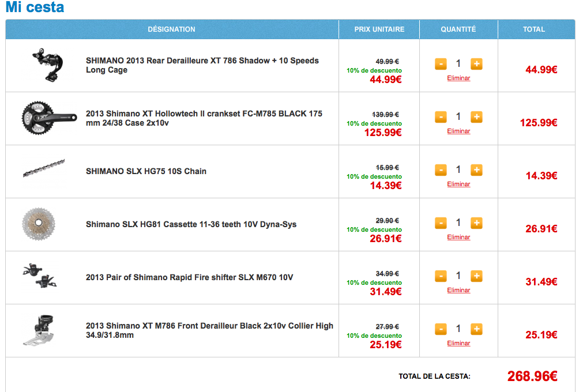
Task: Decrease quantity of the XT 786 Rear Derailleur
Action: (441, 64)
